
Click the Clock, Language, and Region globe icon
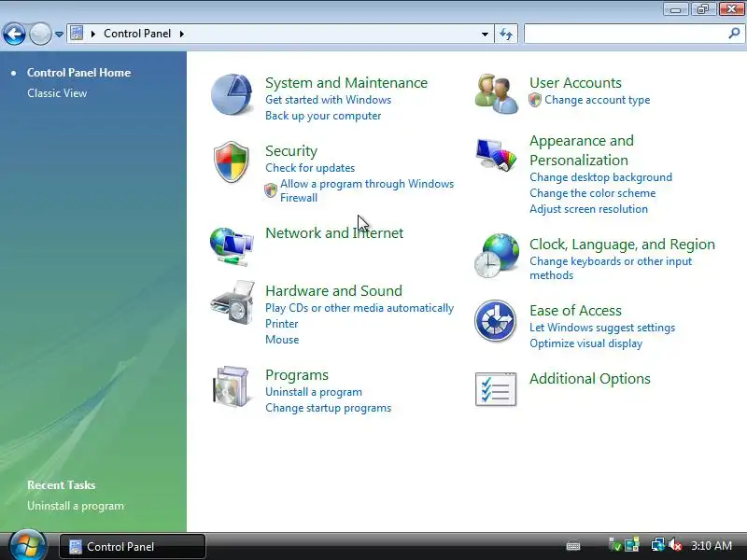point(497,256)
